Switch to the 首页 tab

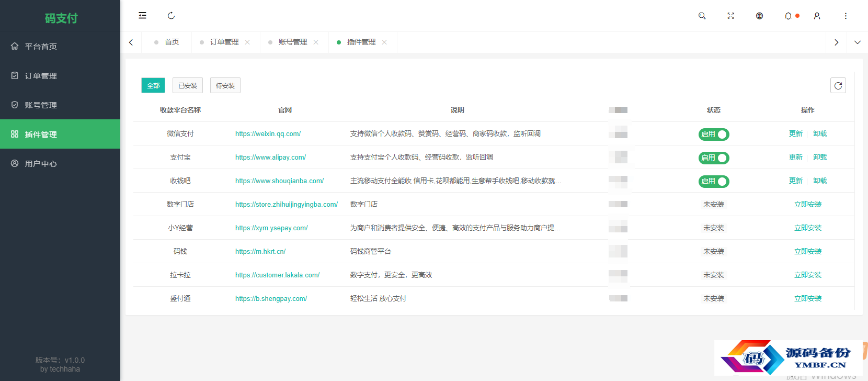(167, 42)
